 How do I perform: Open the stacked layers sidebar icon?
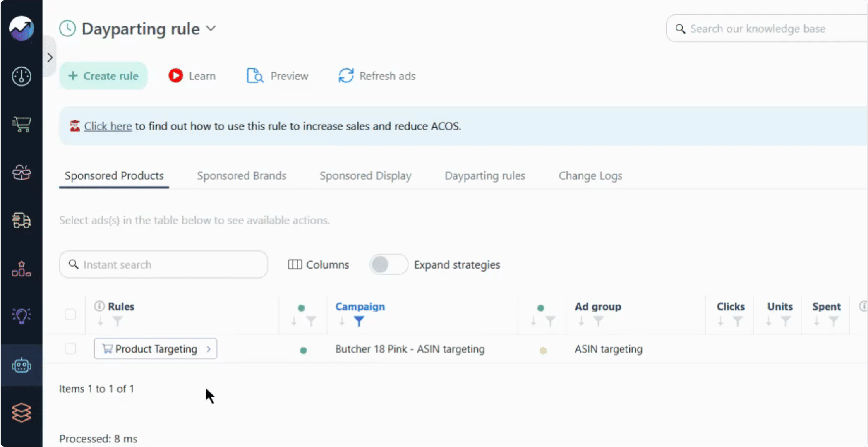[x=22, y=413]
